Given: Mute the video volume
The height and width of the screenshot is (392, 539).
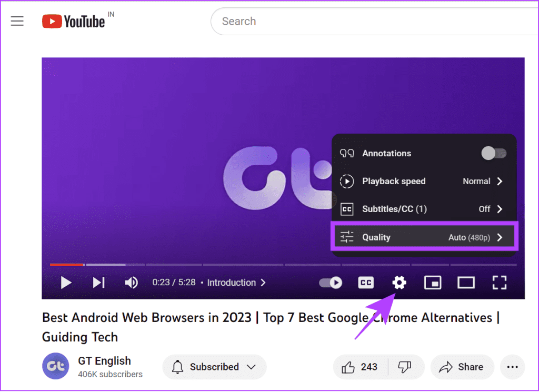Looking at the screenshot, I should (131, 283).
